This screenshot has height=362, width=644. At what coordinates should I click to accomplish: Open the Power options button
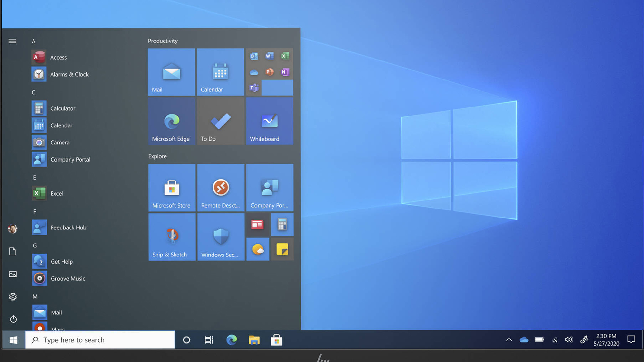tap(13, 319)
